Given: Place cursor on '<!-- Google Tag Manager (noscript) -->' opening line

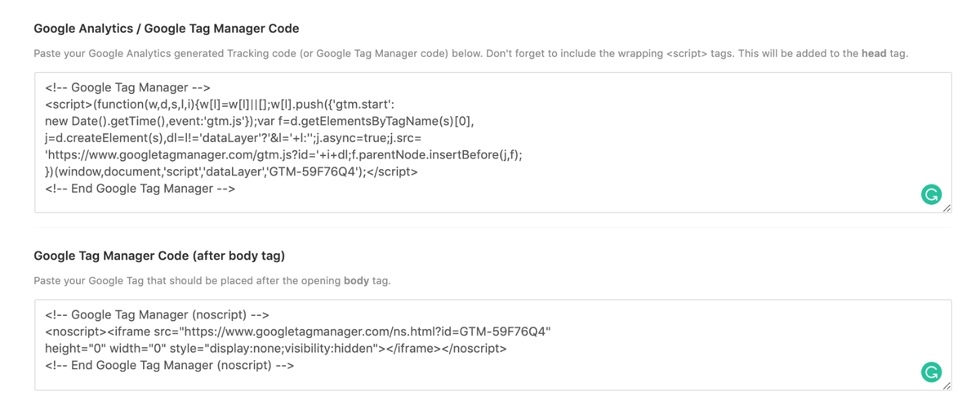Looking at the screenshot, I should [158, 314].
